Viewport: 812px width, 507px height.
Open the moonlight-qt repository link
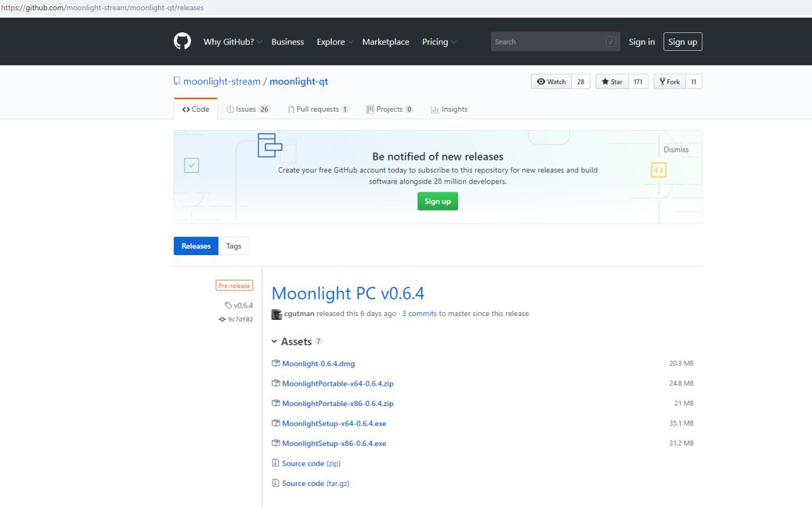click(x=299, y=81)
